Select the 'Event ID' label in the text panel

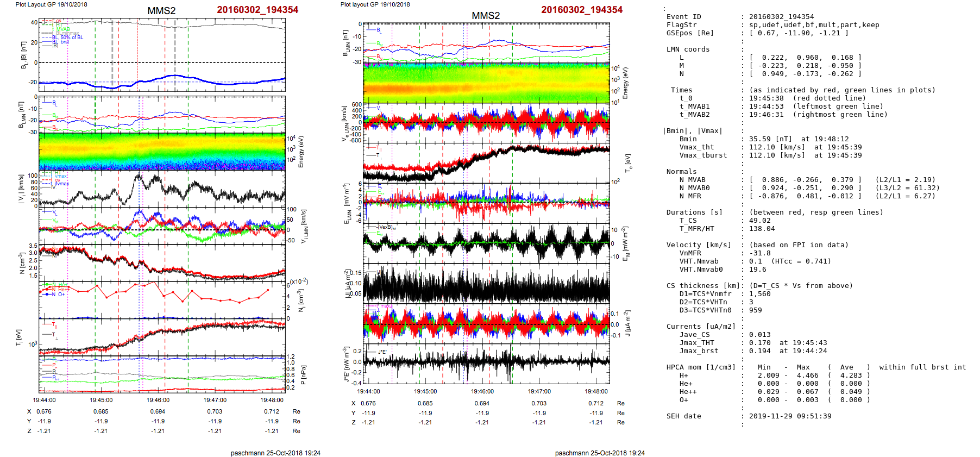(683, 17)
